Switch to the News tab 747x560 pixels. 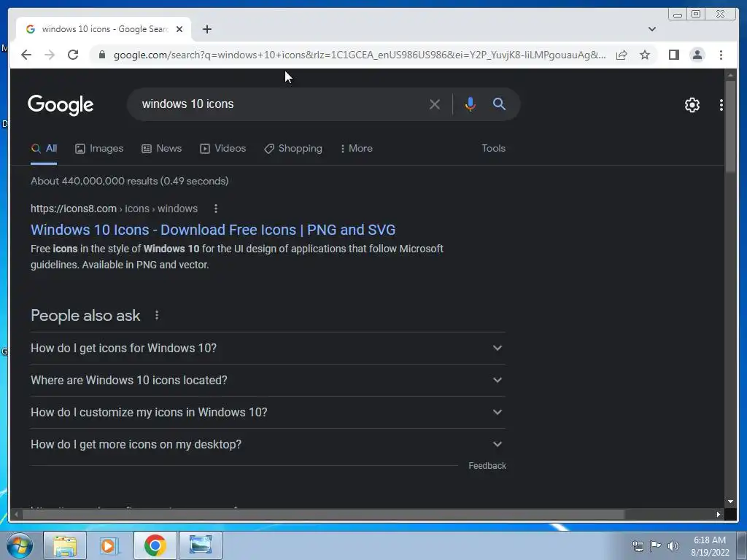[x=161, y=149]
